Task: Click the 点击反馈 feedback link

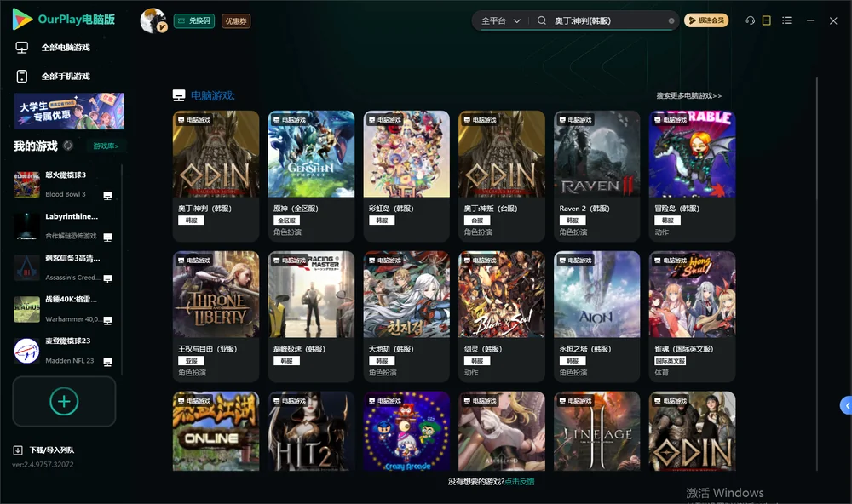Action: pyautogui.click(x=520, y=481)
